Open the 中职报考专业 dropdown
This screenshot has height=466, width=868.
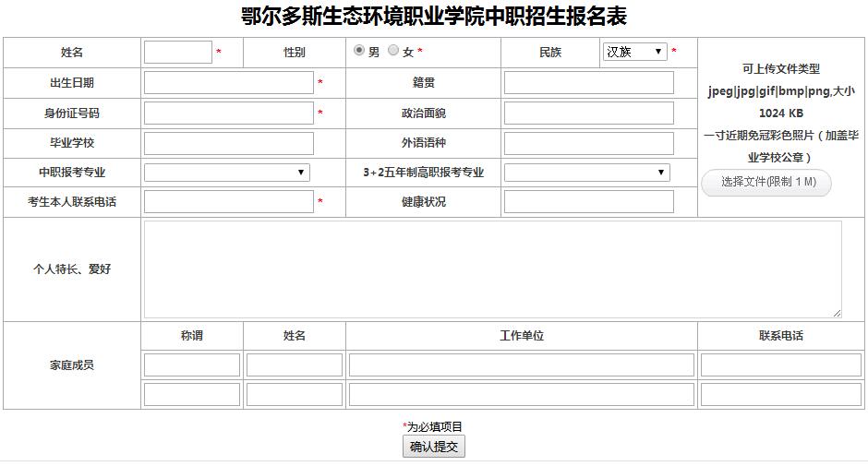(227, 173)
